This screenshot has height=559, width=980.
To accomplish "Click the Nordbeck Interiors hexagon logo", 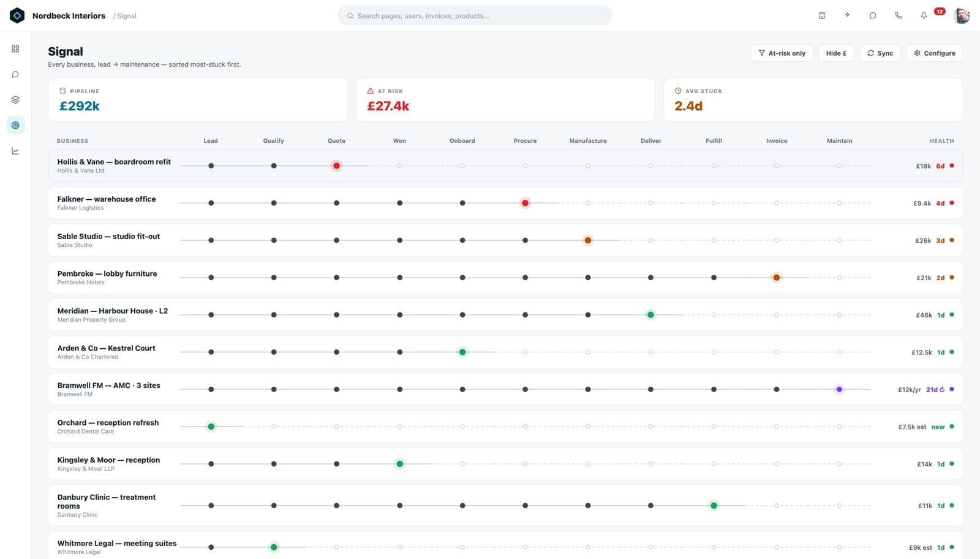I will coord(17,15).
